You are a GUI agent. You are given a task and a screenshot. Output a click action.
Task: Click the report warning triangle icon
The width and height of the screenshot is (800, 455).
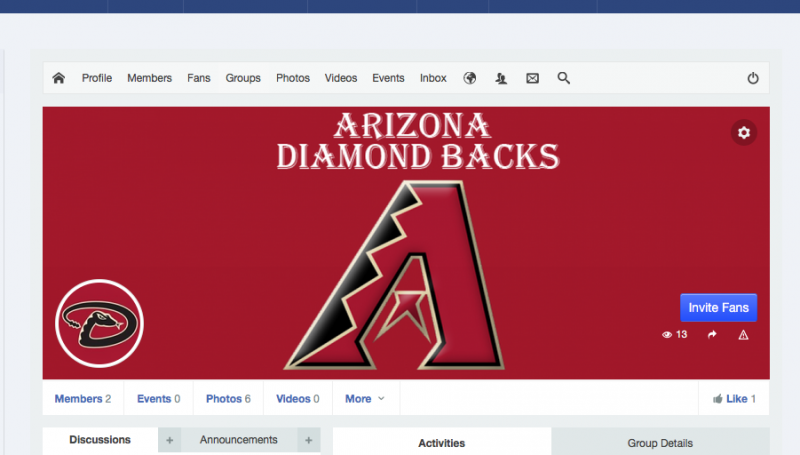pos(743,335)
